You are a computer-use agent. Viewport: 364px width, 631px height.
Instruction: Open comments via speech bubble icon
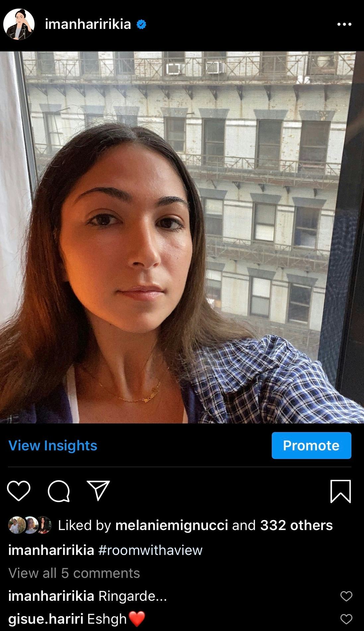59,491
